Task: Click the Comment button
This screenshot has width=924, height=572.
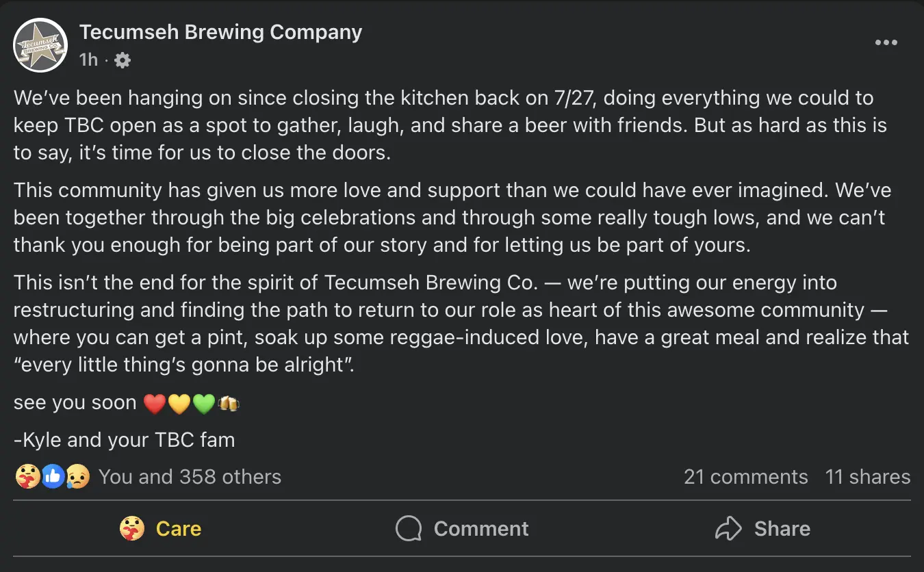Action: pyautogui.click(x=462, y=528)
